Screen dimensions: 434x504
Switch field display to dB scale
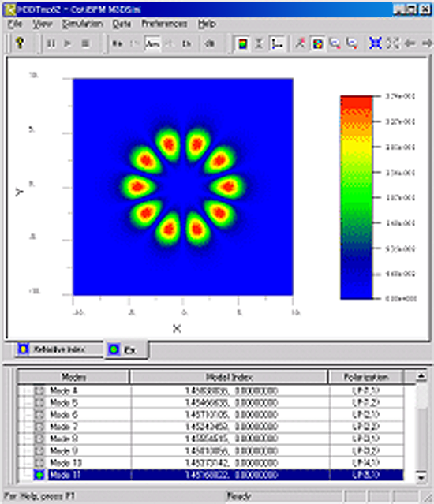coord(209,43)
